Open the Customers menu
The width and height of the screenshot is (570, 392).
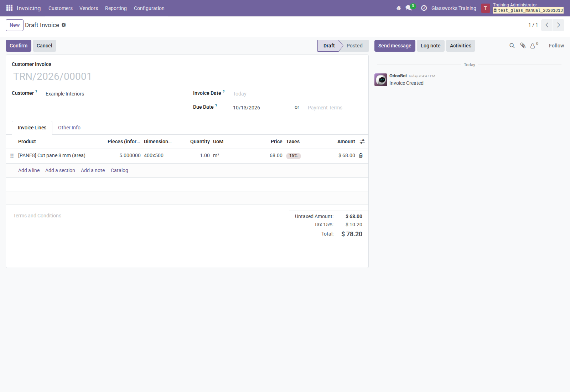[61, 8]
